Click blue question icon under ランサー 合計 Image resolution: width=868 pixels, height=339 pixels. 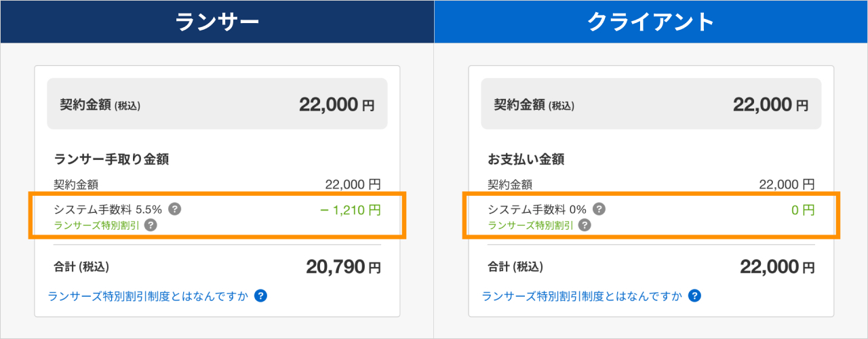pyautogui.click(x=260, y=296)
